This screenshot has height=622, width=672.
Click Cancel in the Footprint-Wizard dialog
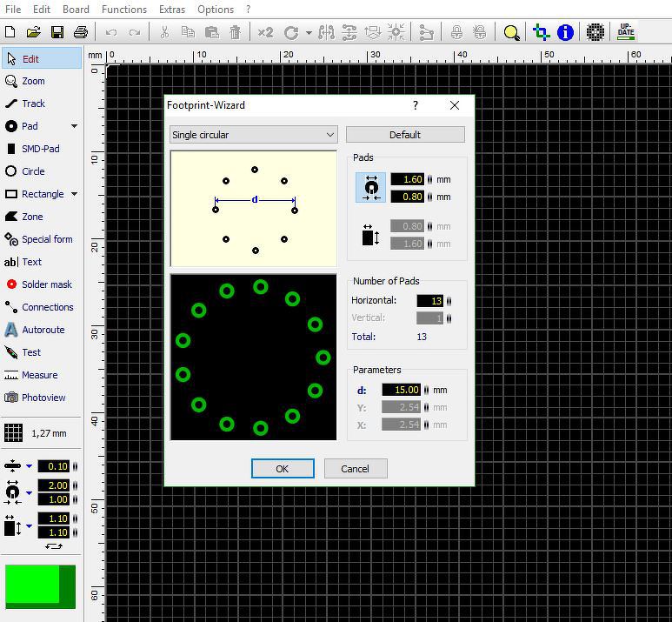356,468
